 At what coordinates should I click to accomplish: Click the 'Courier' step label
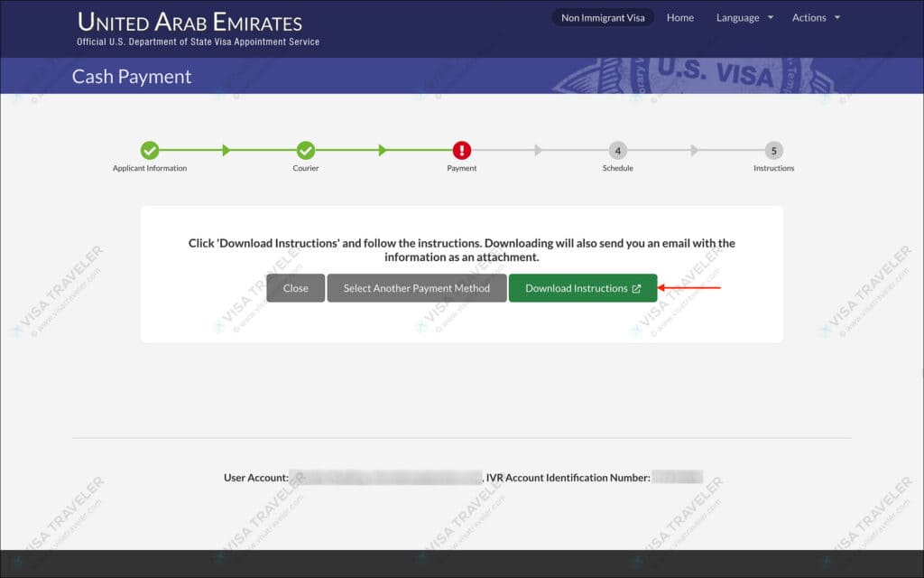coord(306,168)
